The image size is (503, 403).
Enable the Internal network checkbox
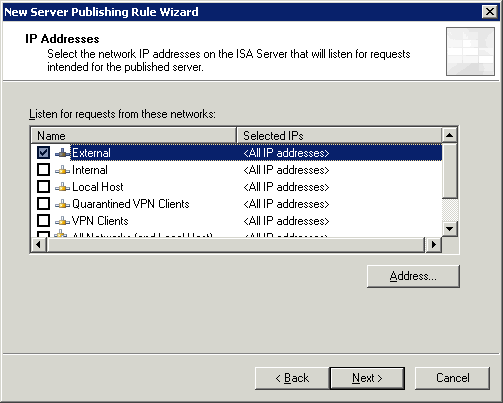43,170
